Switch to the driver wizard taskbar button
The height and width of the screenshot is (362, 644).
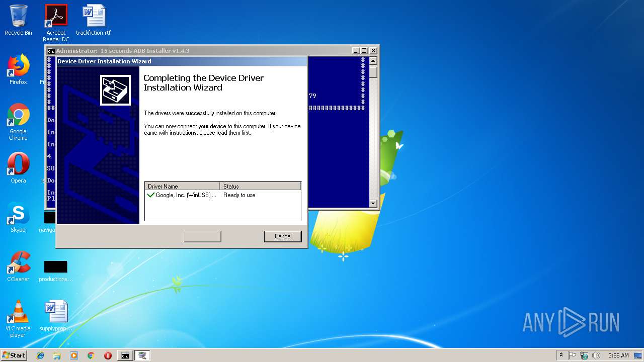tap(142, 355)
